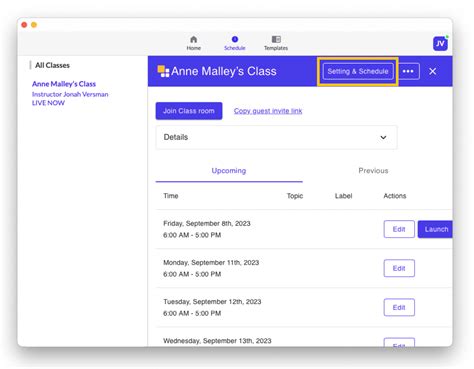Click the All Classes heading
This screenshot has height=369, width=474.
52,65
